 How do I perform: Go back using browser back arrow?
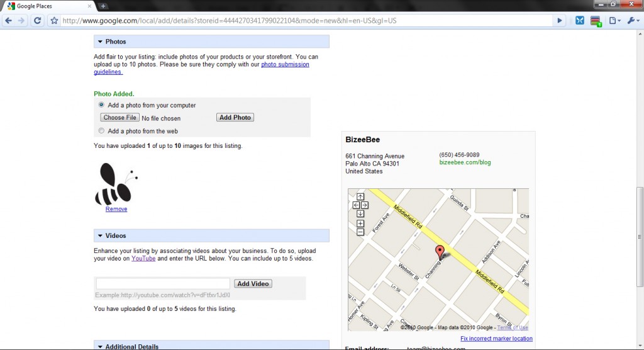9,21
